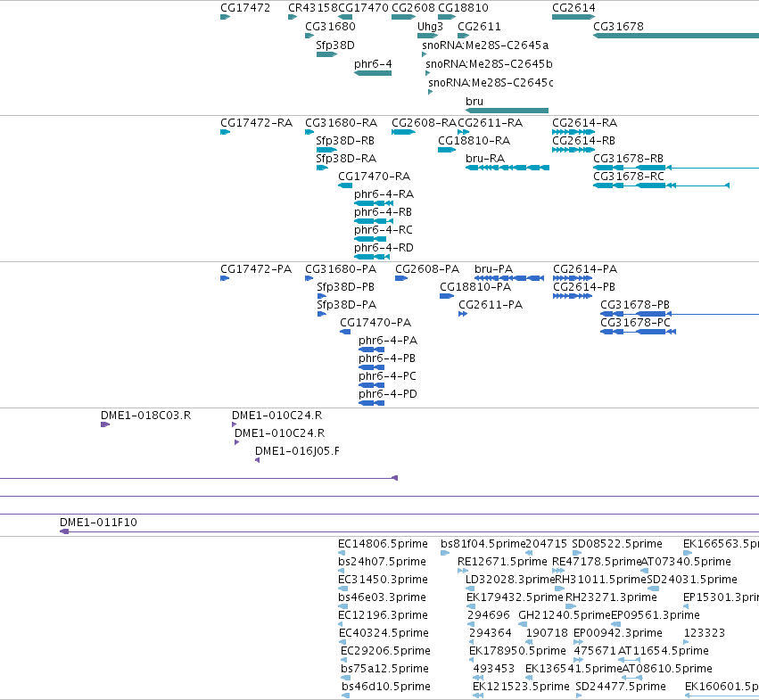
Task: Select the EK179432.5prime EST label
Action: tap(515, 597)
